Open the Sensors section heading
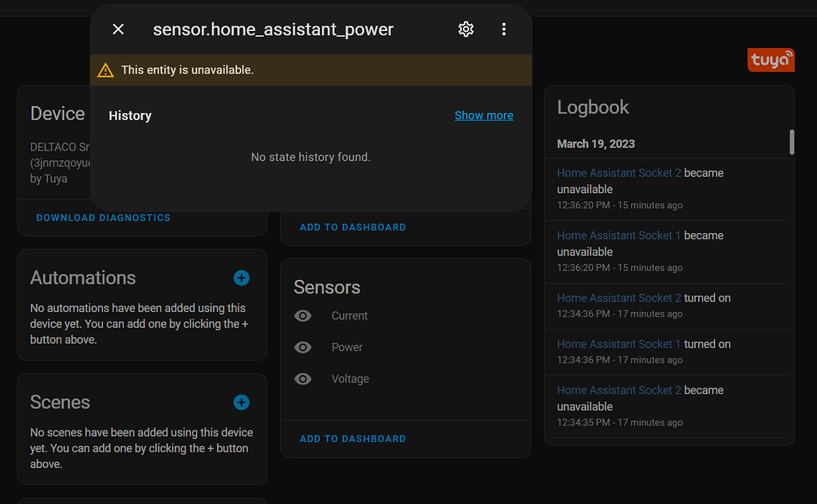This screenshot has width=817, height=504. pos(327,287)
